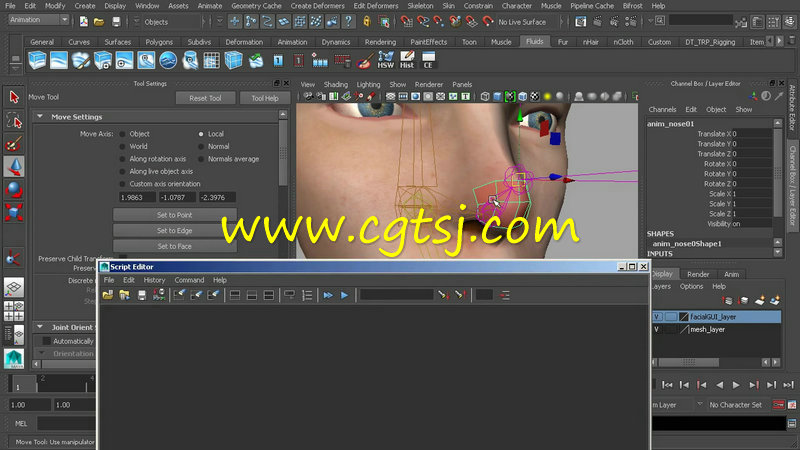Open HSW shelf button
Screen dimensions: 800x450
385,61
